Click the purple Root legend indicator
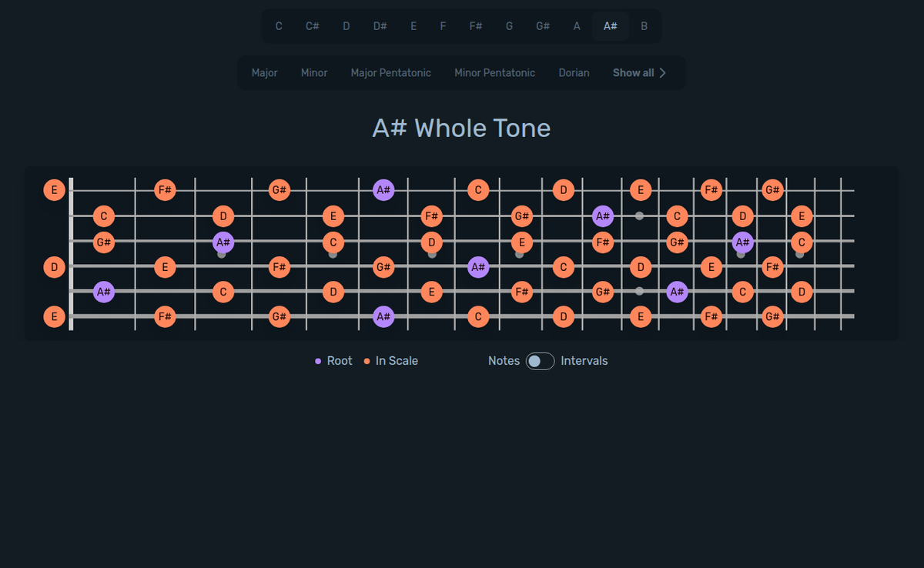 coord(319,360)
